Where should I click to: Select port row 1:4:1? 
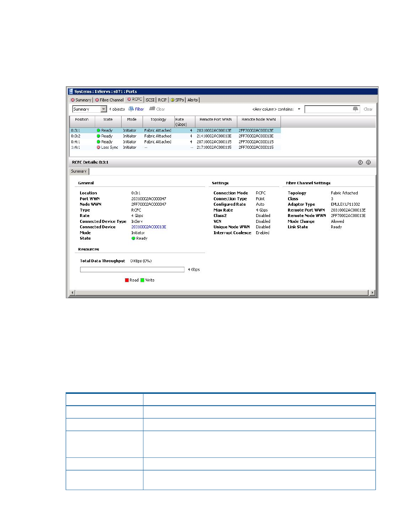point(175,147)
